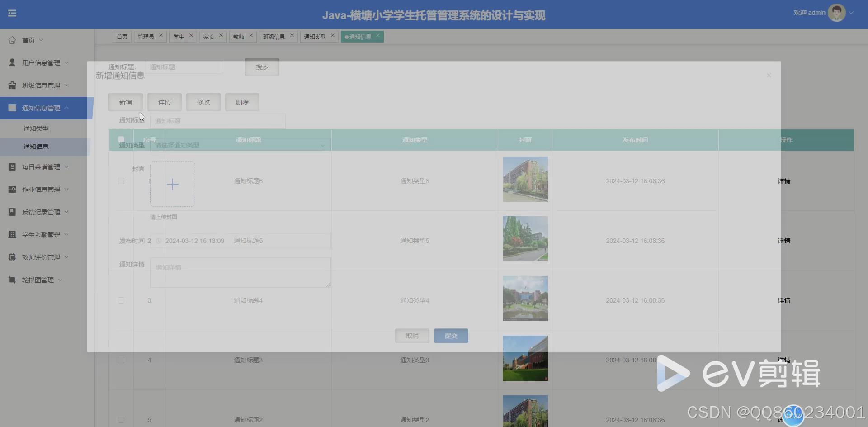Toggle the sidebar collapse hamburger icon
The image size is (868, 427).
12,13
